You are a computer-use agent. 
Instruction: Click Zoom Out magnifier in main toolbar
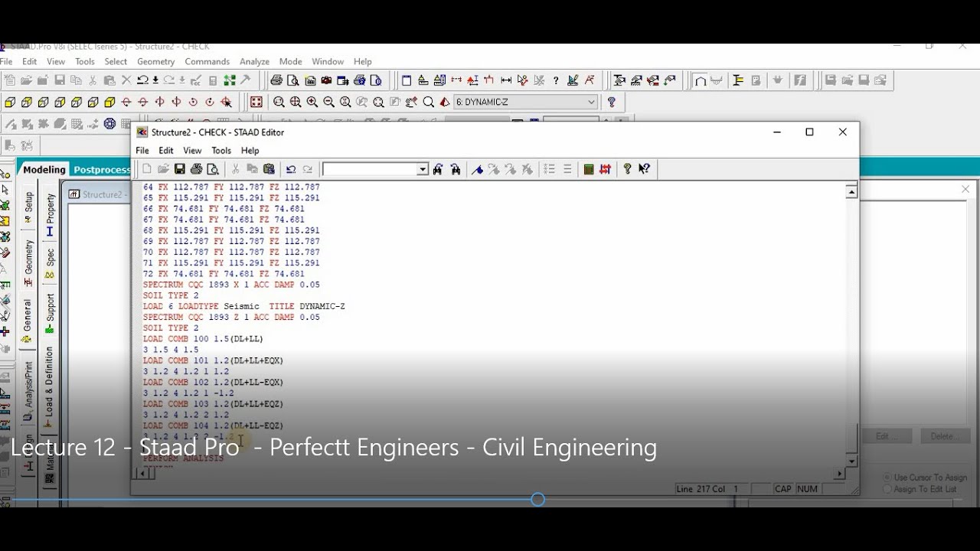click(329, 102)
